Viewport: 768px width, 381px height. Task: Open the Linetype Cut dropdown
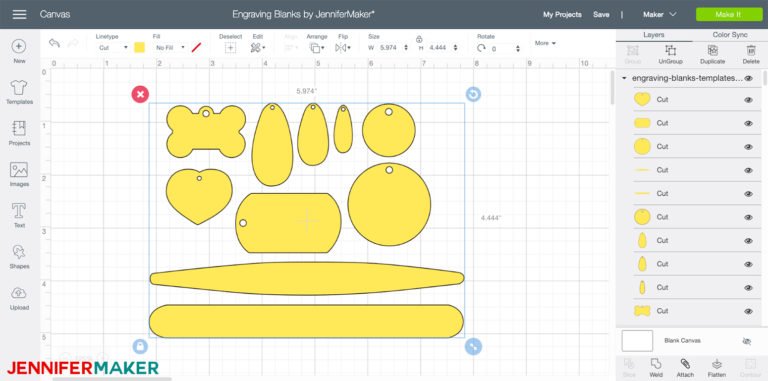(113, 48)
